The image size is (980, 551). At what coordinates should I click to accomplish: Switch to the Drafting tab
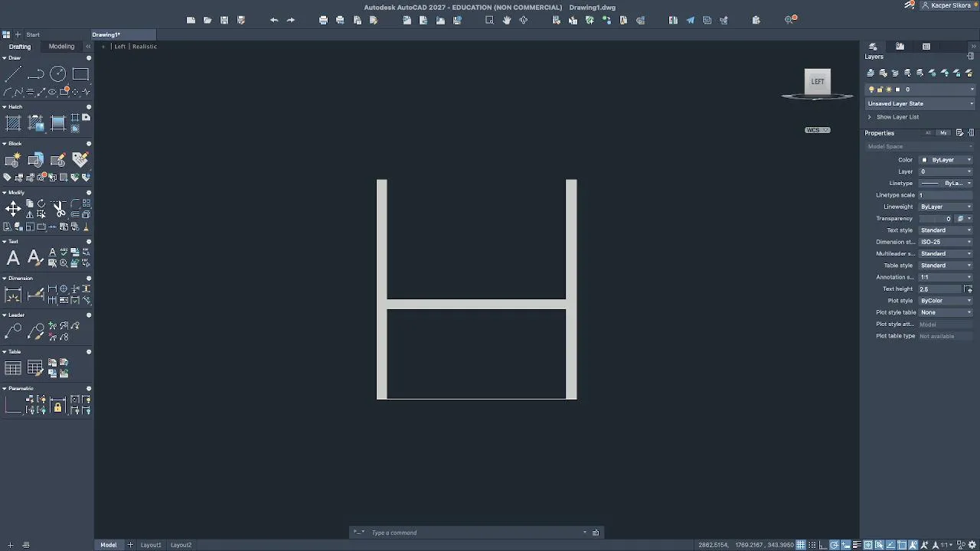point(20,47)
